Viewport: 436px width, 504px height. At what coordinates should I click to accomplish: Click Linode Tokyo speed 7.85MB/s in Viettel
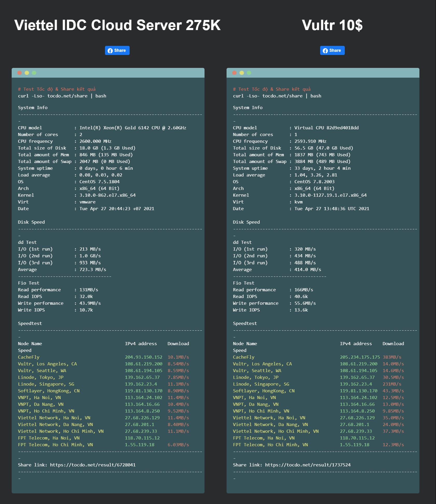(178, 377)
